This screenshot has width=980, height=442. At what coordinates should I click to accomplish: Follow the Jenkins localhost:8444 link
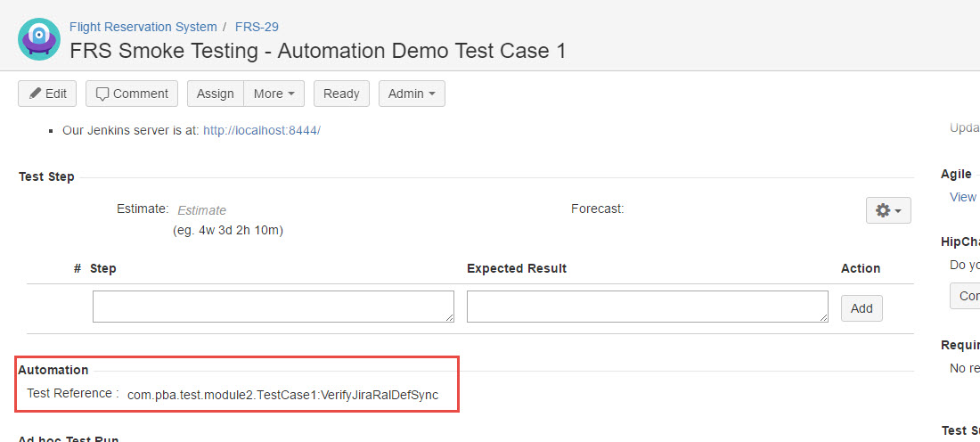[x=261, y=130]
